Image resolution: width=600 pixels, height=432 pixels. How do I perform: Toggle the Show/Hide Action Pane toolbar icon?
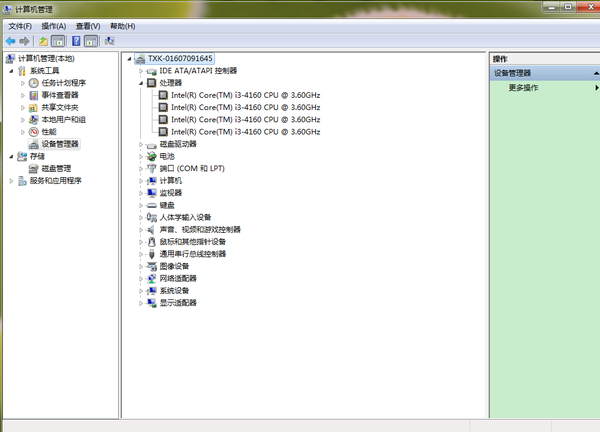(x=91, y=41)
